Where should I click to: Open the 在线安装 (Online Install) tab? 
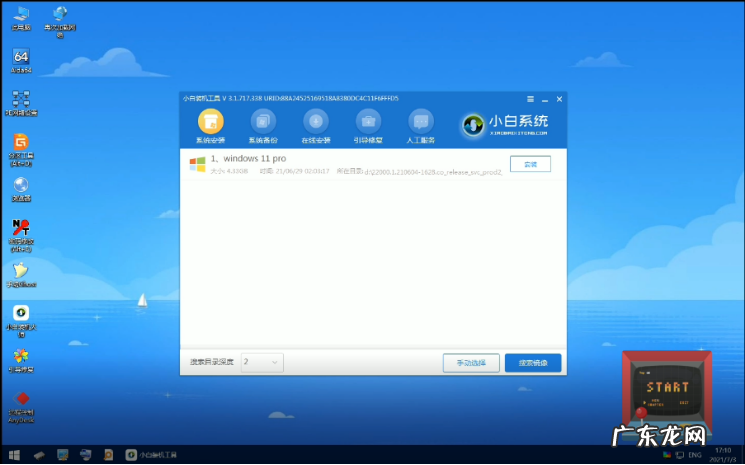(316, 127)
